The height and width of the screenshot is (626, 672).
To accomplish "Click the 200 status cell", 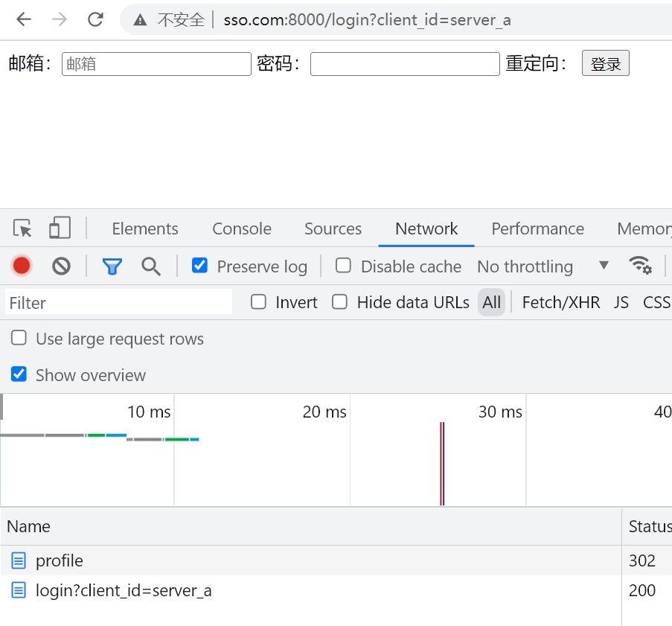I will [x=642, y=590].
